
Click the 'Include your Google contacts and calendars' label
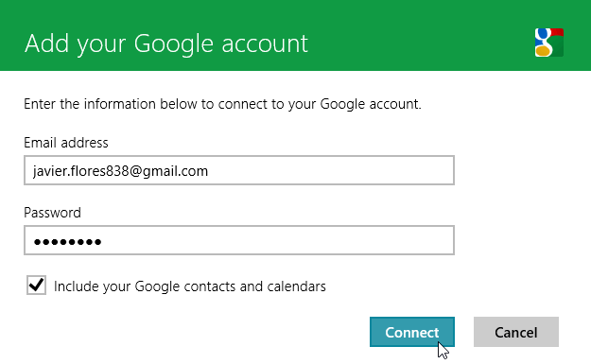tap(189, 286)
